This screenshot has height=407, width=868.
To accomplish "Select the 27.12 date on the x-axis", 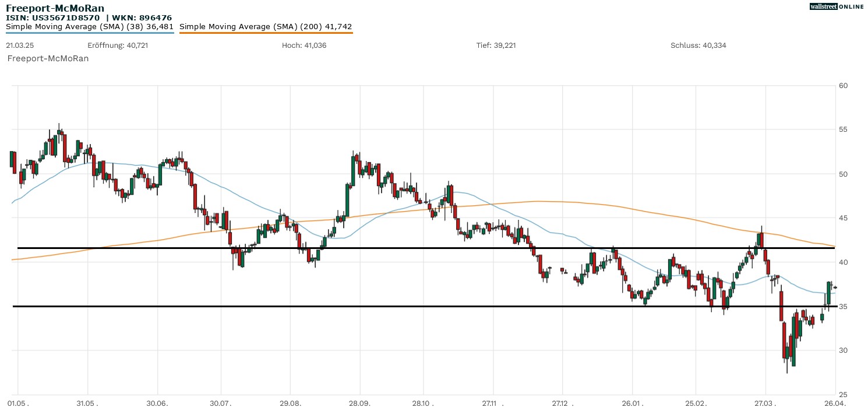I will pyautogui.click(x=560, y=402).
